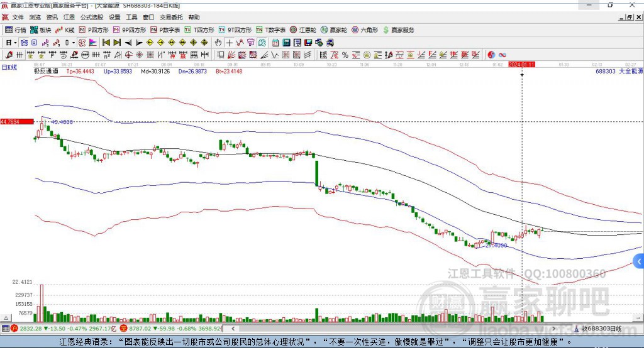Open the P四方形 tool
This screenshot has height=348, width=644.
tap(93, 30)
